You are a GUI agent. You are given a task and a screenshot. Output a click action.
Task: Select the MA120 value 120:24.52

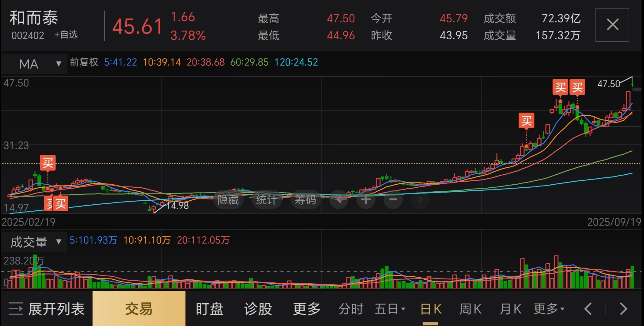coord(296,62)
